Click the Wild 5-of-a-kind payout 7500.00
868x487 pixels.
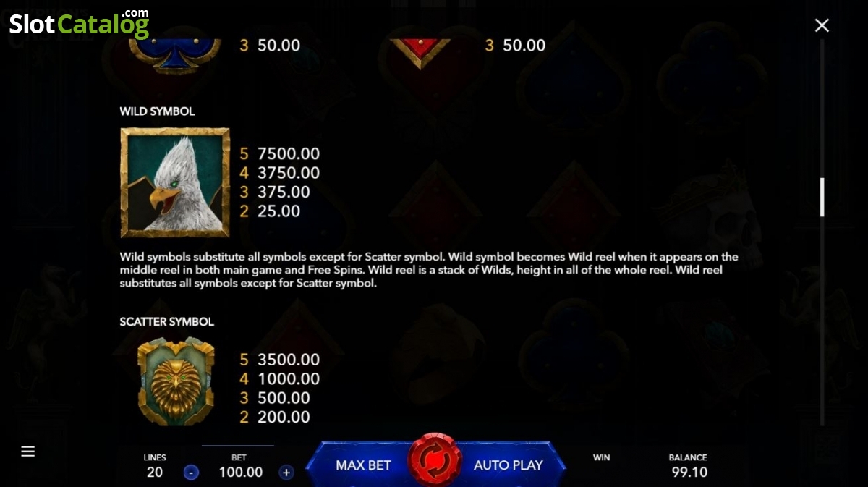(289, 154)
